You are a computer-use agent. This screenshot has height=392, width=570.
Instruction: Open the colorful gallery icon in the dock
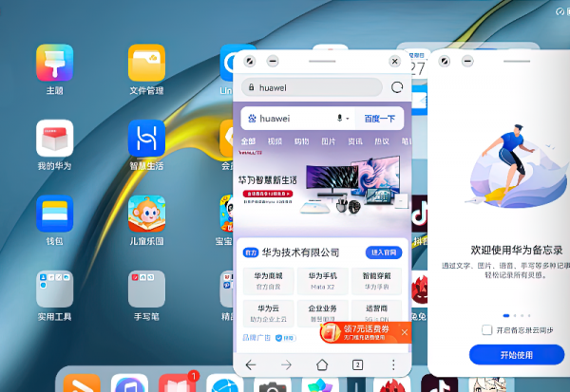pyautogui.click(x=320, y=384)
